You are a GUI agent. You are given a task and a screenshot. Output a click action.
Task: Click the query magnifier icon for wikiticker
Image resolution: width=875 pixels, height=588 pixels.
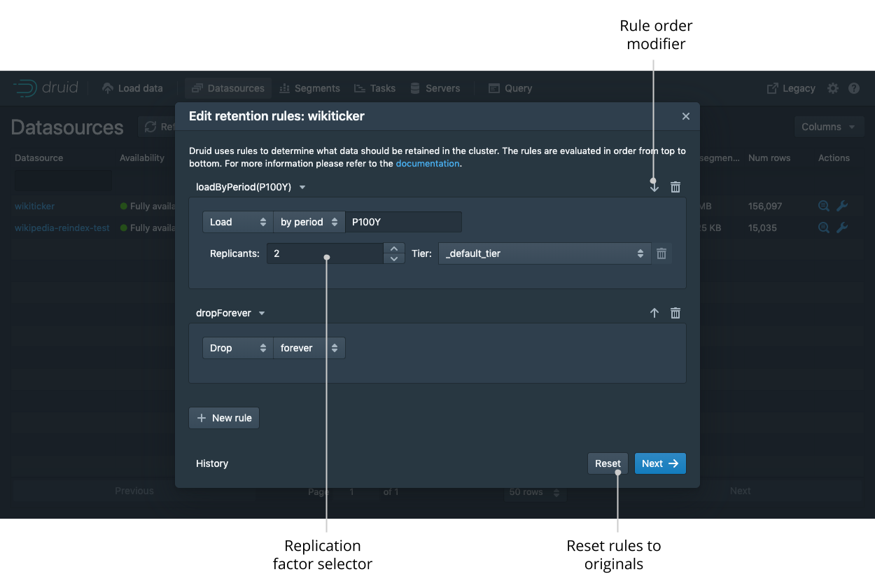tap(824, 206)
